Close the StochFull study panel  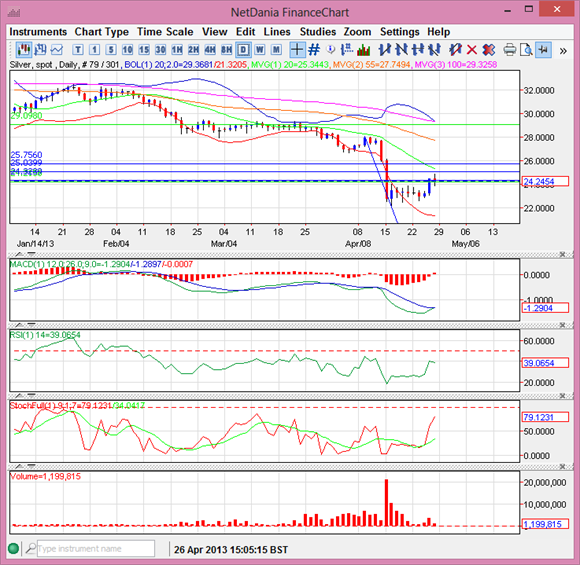(x=562, y=396)
